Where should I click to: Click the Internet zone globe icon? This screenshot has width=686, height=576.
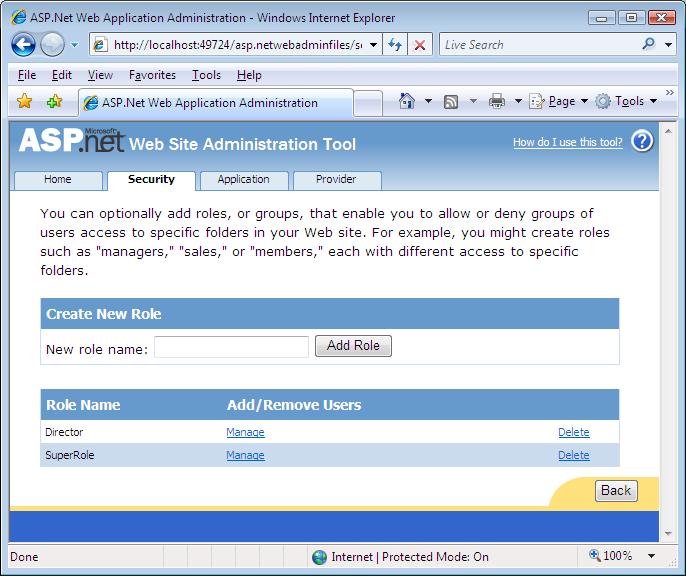[319, 557]
